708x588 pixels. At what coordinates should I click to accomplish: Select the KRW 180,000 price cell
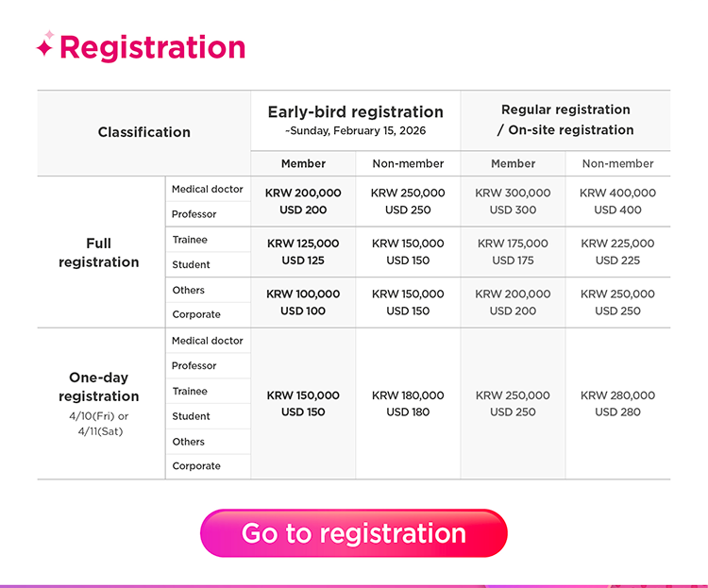(408, 403)
